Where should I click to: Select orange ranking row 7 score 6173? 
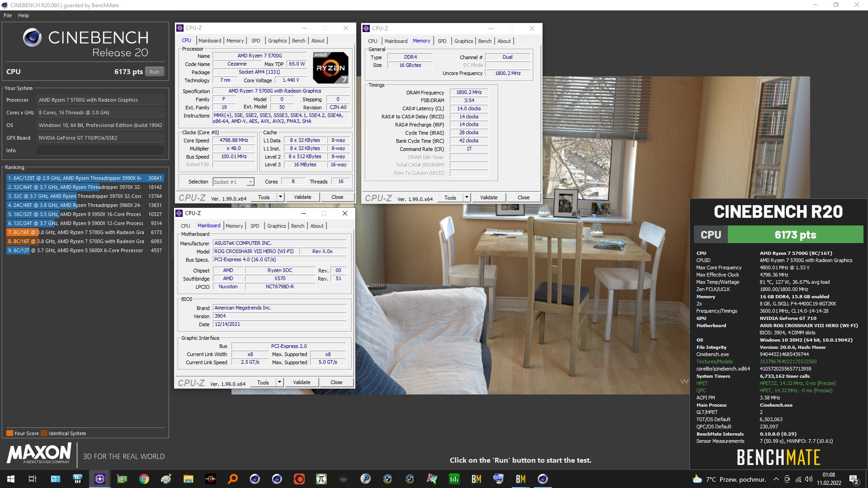85,232
